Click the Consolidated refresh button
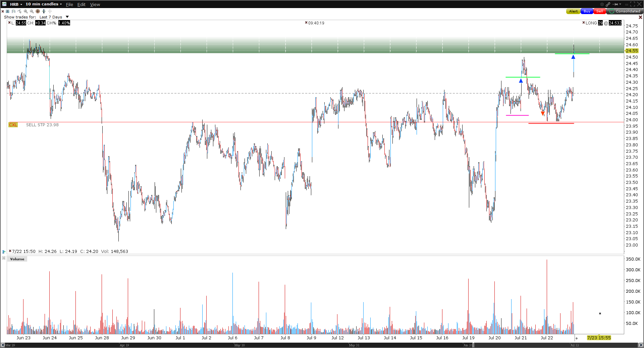This screenshot has height=348, width=644. (x=625, y=11)
